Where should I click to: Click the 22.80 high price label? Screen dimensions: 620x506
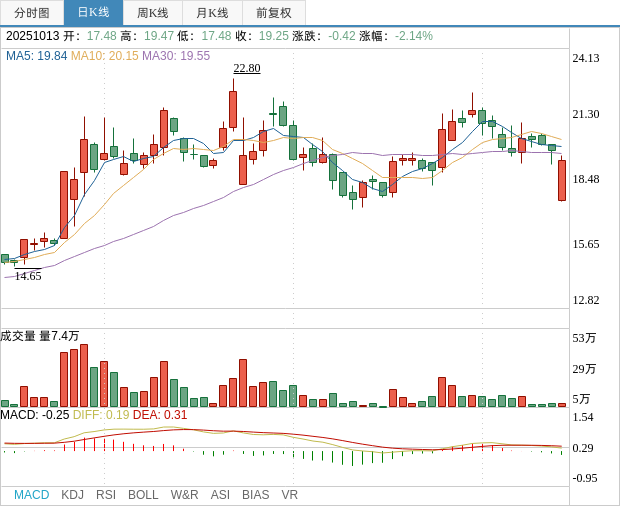(x=247, y=68)
